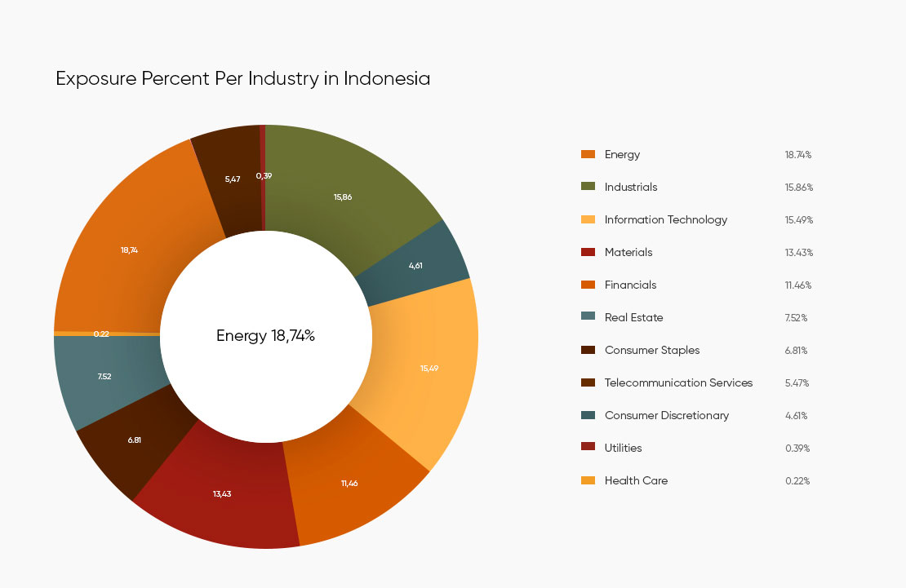Click the Energy legend color swatch
Image resolution: width=906 pixels, height=588 pixels.
click(x=588, y=154)
